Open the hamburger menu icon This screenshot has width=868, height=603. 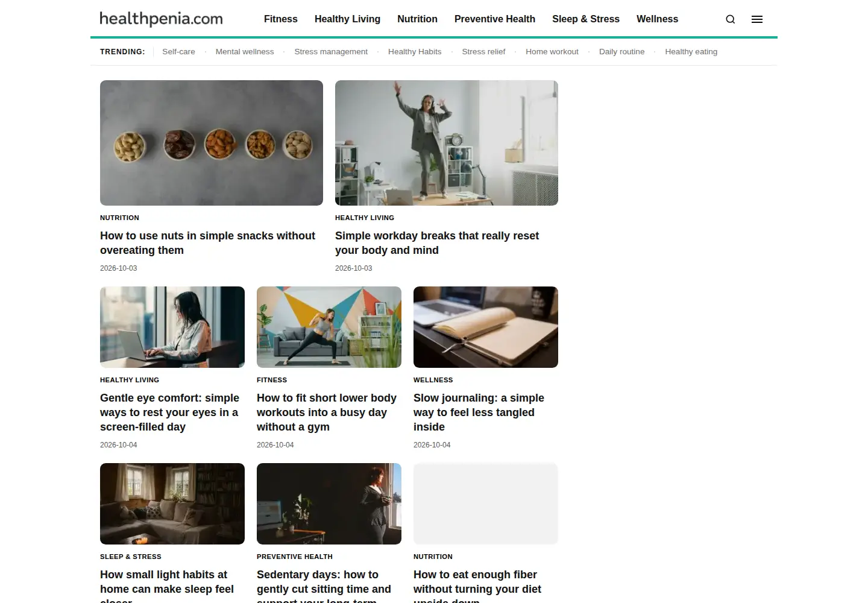(757, 19)
